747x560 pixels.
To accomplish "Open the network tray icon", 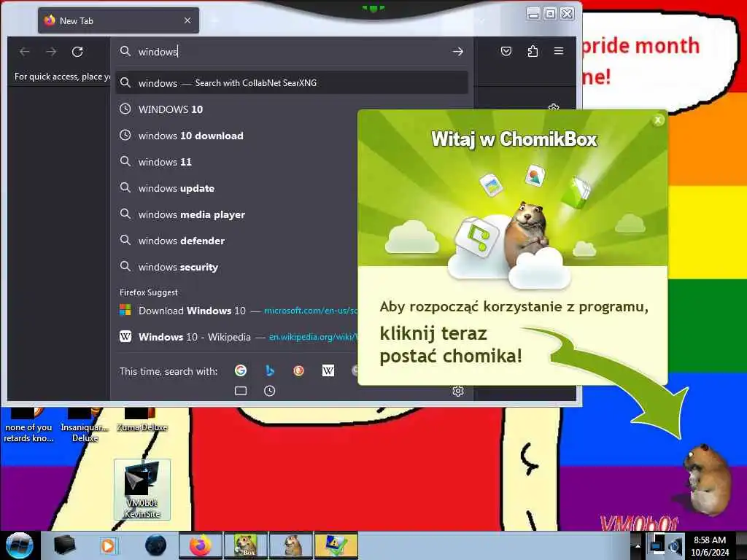I will pyautogui.click(x=657, y=544).
